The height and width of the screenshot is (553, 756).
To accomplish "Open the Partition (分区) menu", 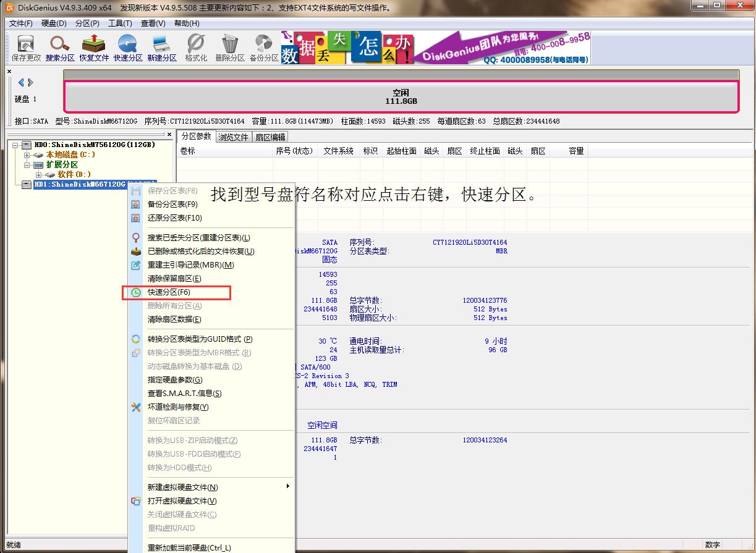I will click(87, 23).
